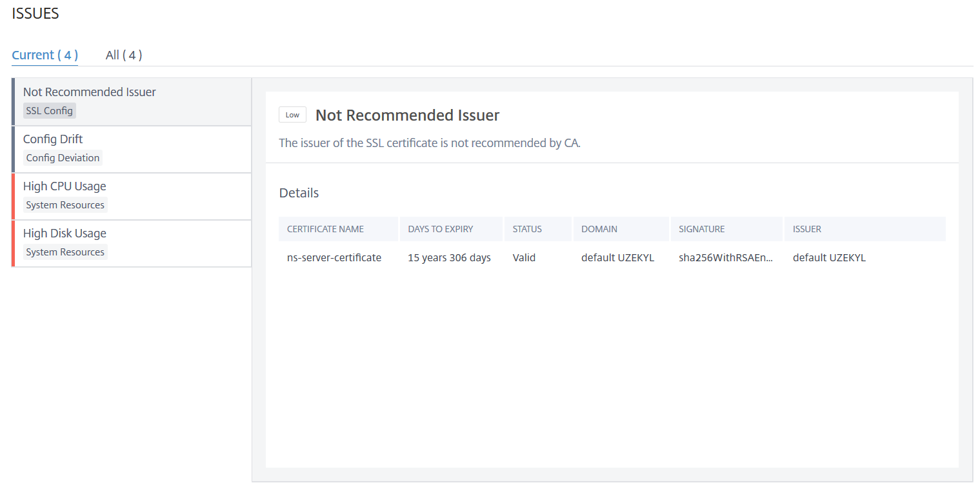
Task: Click the Config Deviation tag
Action: (x=63, y=158)
